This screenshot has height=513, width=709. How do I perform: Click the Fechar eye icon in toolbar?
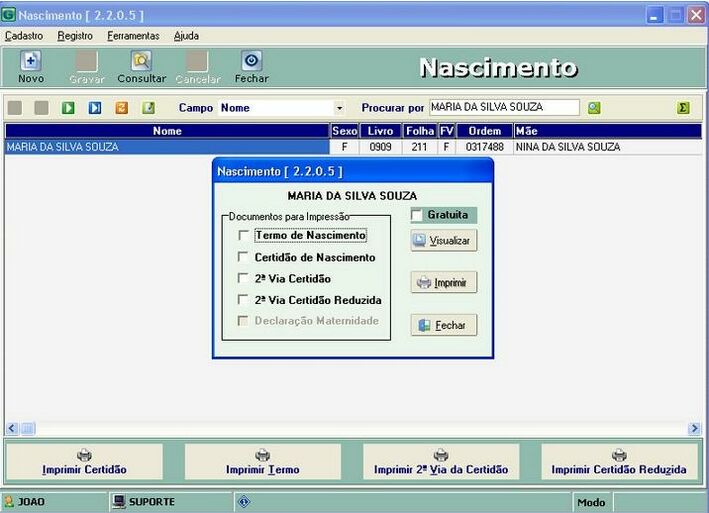point(251,61)
